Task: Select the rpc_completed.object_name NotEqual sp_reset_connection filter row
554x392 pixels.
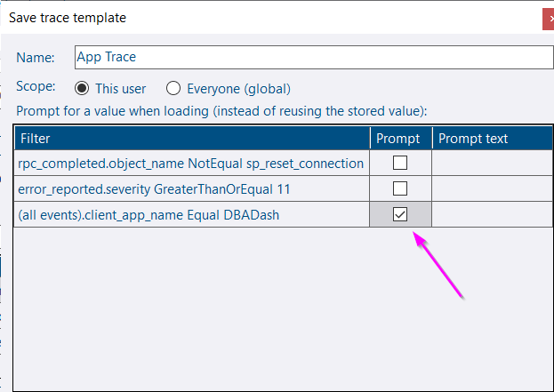Action: pos(192,164)
